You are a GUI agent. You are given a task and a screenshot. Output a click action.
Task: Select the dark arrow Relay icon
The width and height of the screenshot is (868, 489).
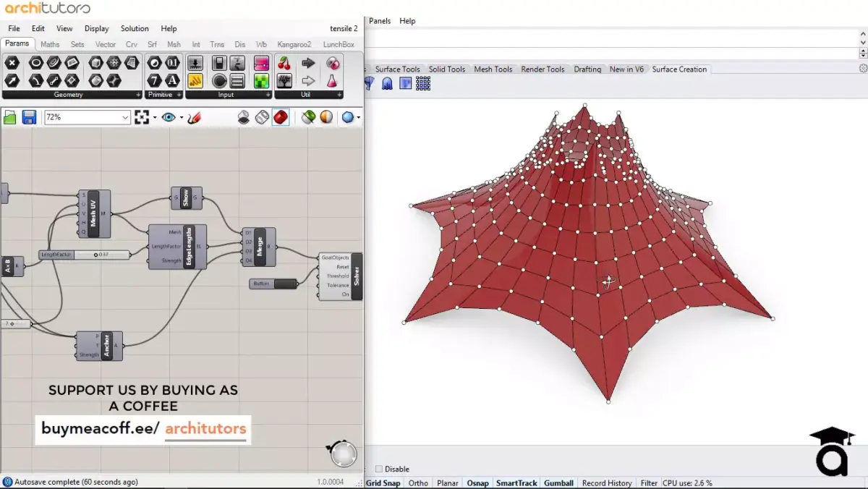[308, 63]
